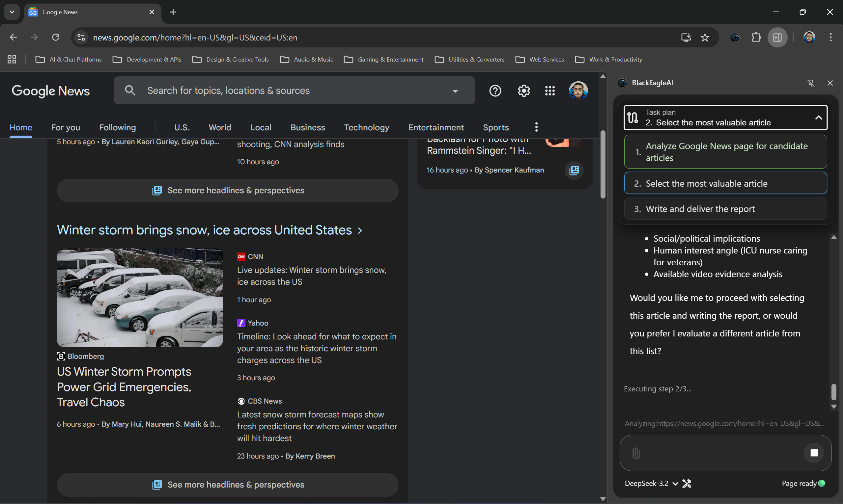Switch to the Sports section
Screen dimensions: 843x504
tap(496, 127)
